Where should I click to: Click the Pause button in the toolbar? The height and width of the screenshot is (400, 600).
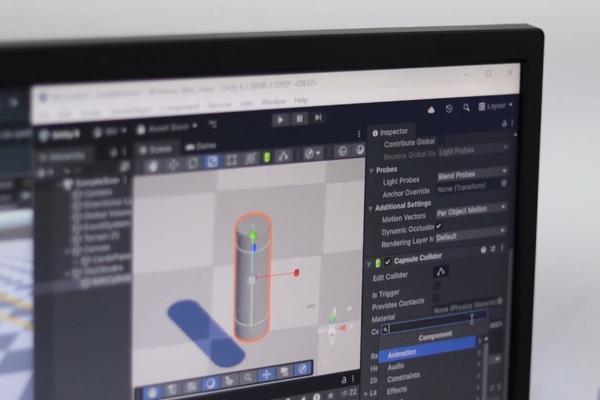click(299, 119)
